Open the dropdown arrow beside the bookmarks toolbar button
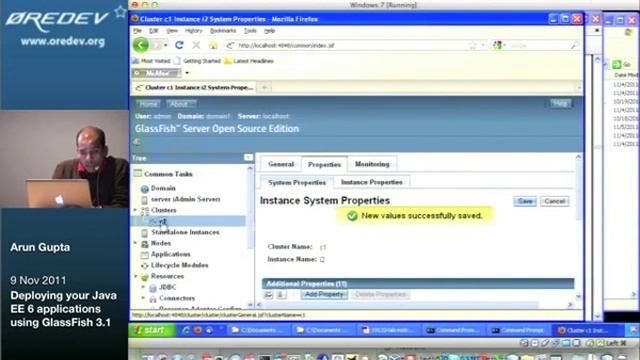The image size is (640, 360). coord(187,73)
